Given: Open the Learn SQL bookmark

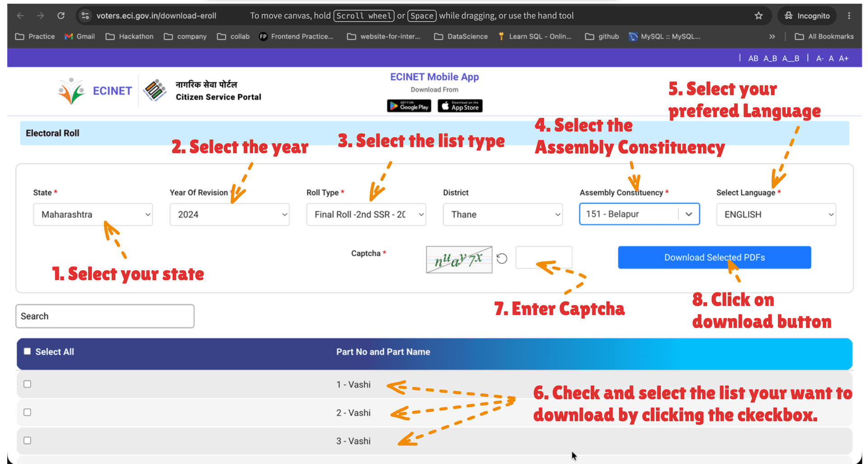Looking at the screenshot, I should pyautogui.click(x=535, y=37).
